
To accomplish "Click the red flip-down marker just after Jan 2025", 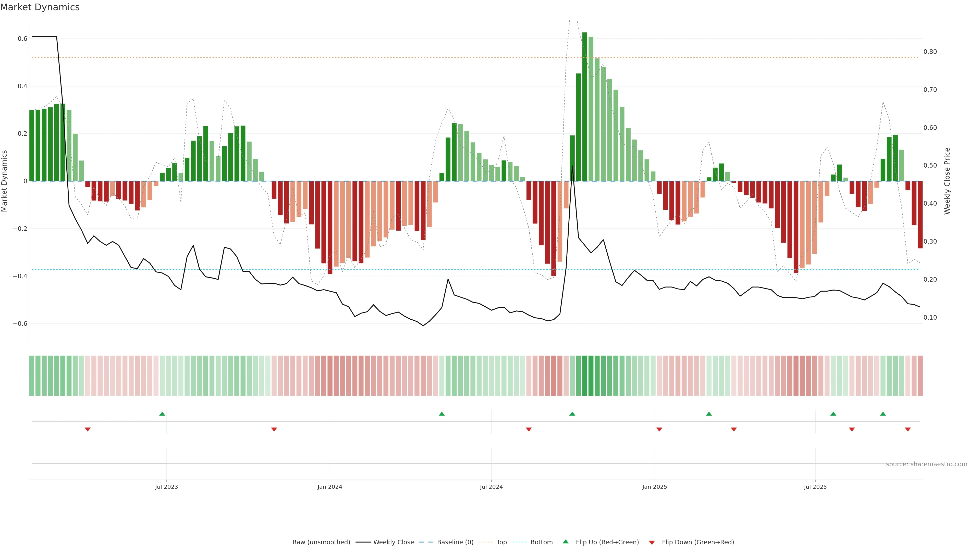I will tap(659, 429).
